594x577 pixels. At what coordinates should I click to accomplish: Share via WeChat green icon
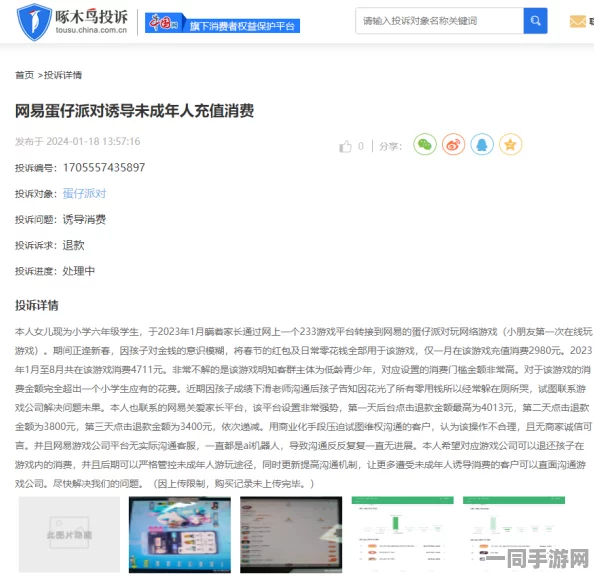click(x=425, y=144)
